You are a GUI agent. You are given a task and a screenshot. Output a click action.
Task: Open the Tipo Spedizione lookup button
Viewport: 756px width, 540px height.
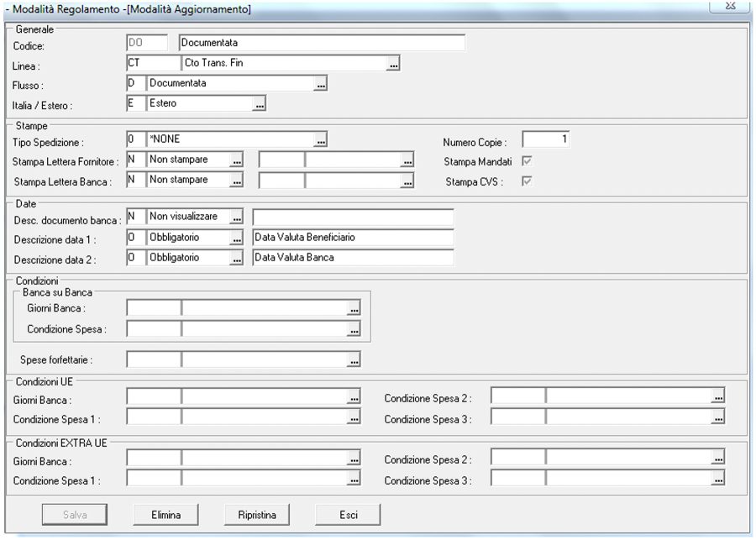[320, 139]
